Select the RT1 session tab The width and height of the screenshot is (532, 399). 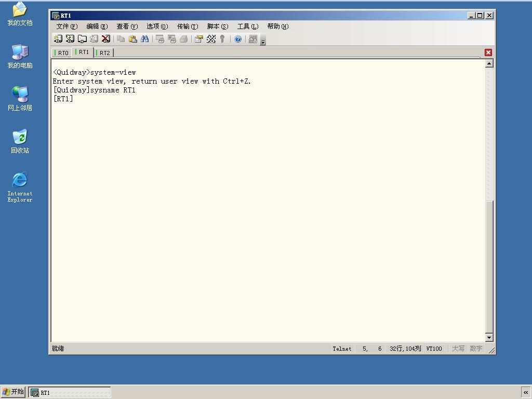pos(83,52)
